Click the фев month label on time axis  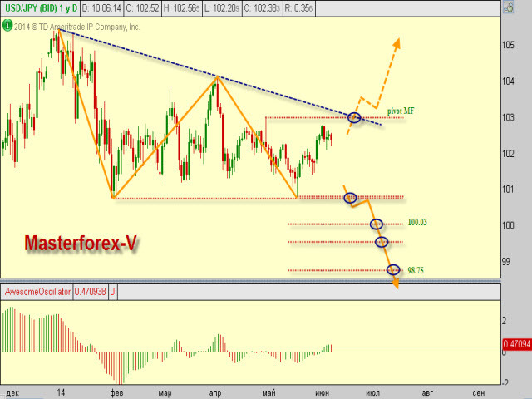tap(116, 393)
